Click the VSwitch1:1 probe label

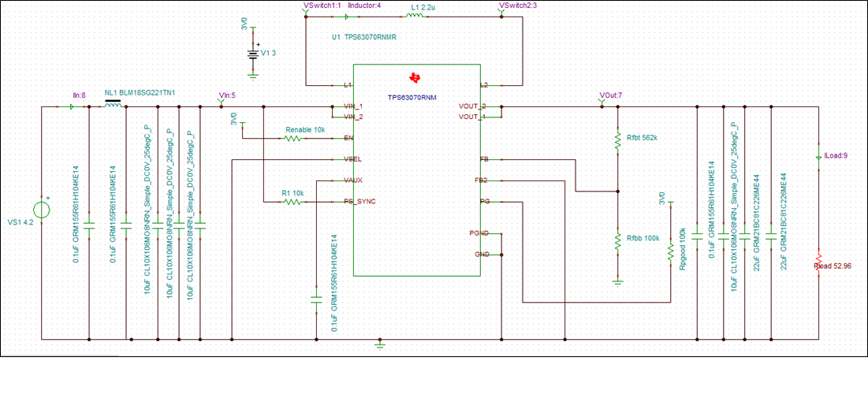[321, 6]
